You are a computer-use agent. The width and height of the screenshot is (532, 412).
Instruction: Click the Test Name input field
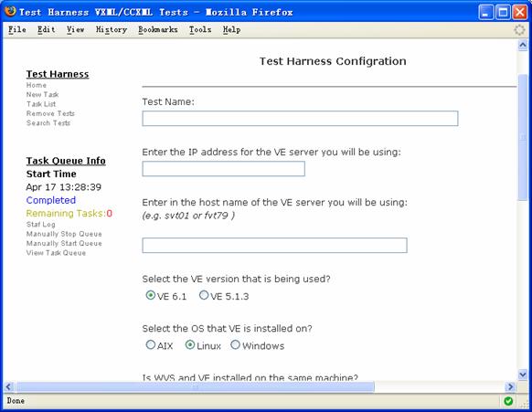[x=300, y=119]
